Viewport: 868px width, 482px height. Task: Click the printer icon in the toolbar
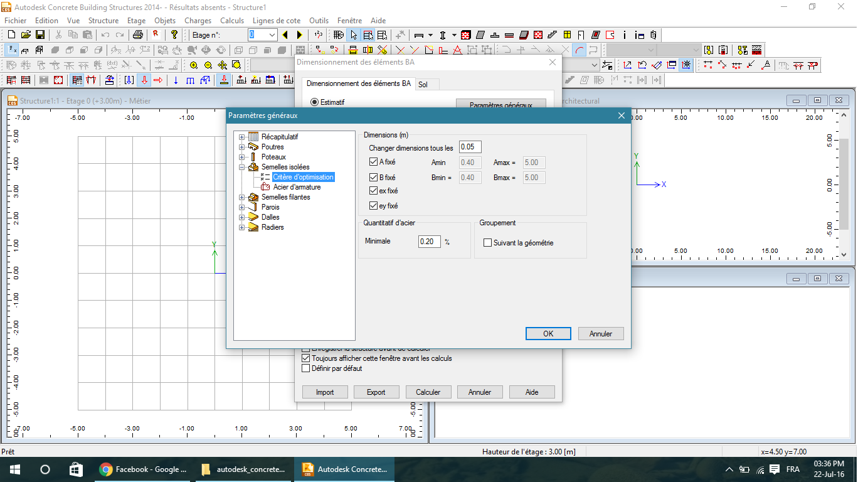(x=138, y=35)
